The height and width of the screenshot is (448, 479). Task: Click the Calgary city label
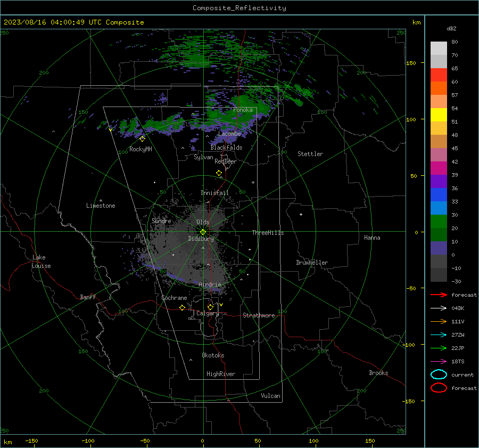pyautogui.click(x=208, y=313)
